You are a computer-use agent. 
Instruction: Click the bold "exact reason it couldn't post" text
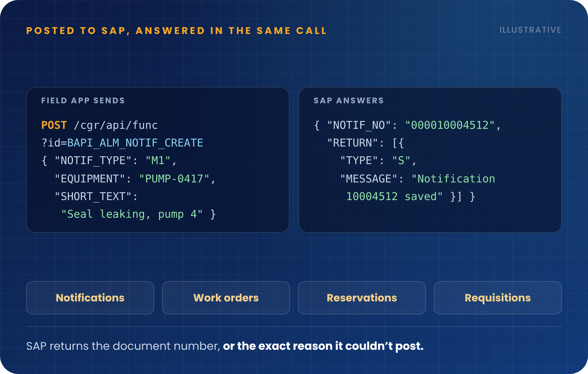341,346
